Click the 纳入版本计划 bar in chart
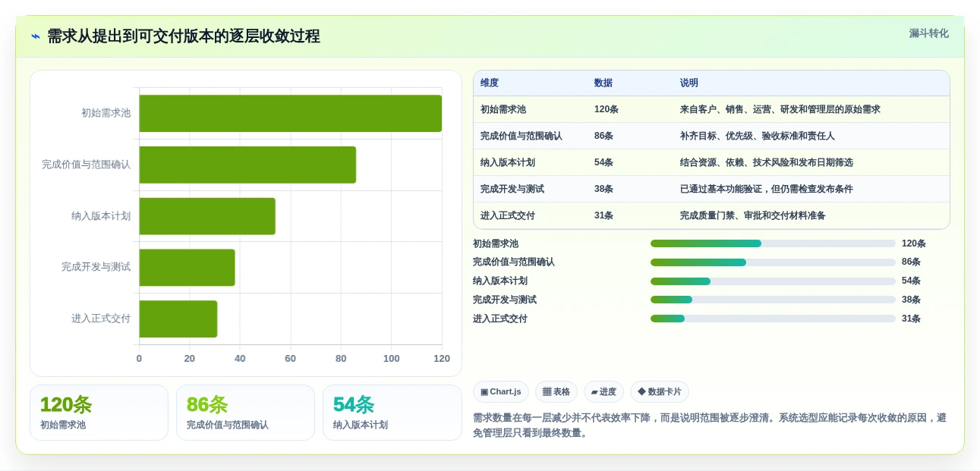Image resolution: width=980 pixels, height=471 pixels. 207,216
